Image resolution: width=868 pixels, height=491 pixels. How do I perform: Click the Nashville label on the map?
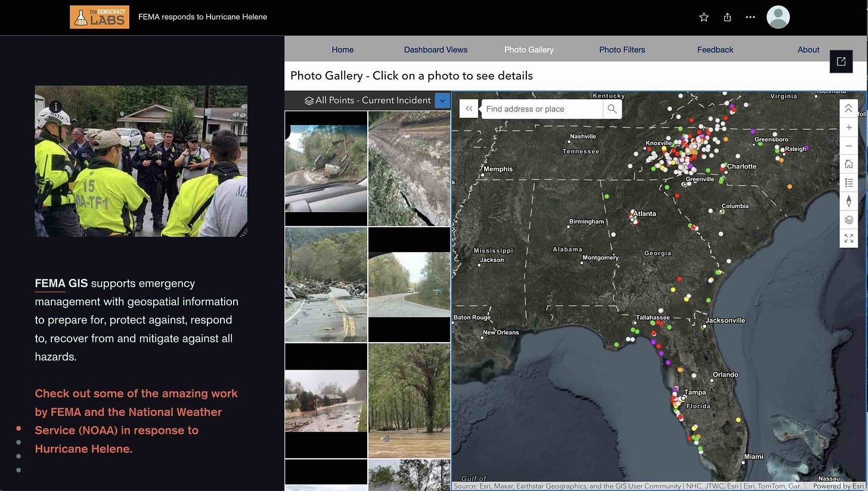(583, 136)
